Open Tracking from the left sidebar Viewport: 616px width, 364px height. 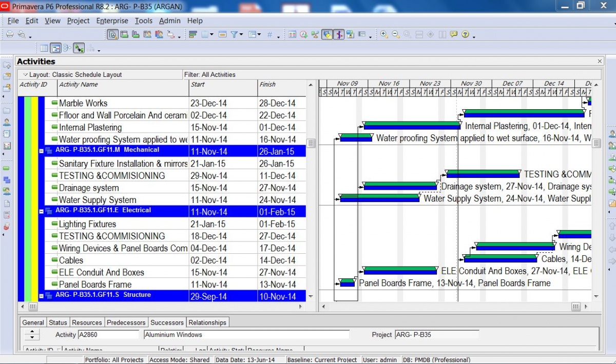[x=7, y=146]
